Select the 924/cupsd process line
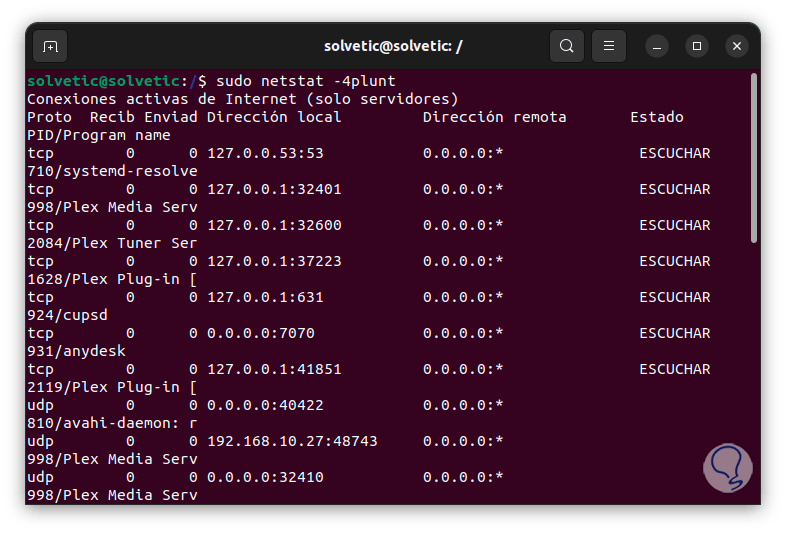 pos(67,315)
